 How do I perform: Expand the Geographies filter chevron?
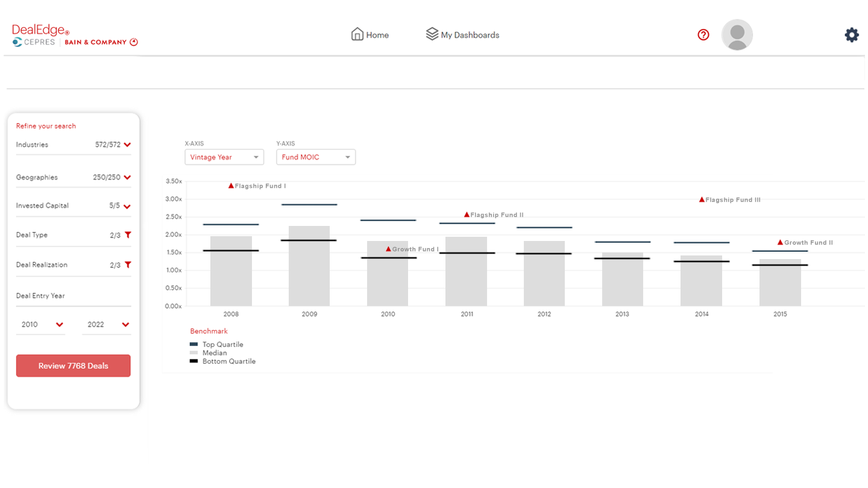coord(127,178)
